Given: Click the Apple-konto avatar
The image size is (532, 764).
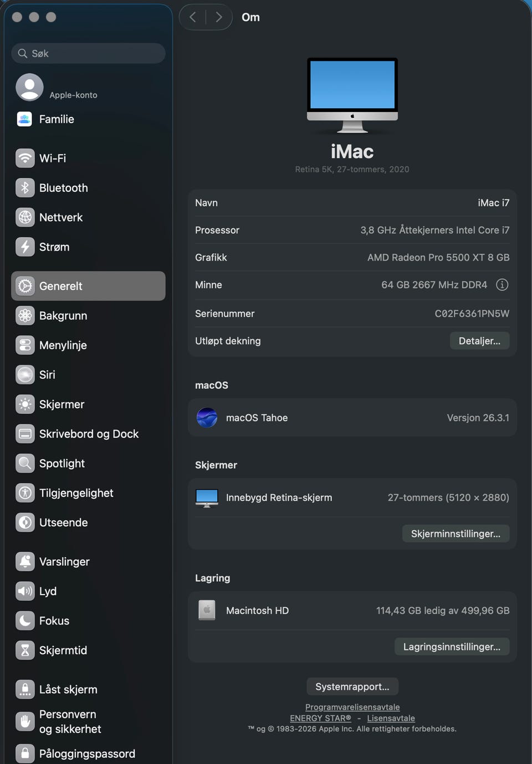Looking at the screenshot, I should 29,88.
